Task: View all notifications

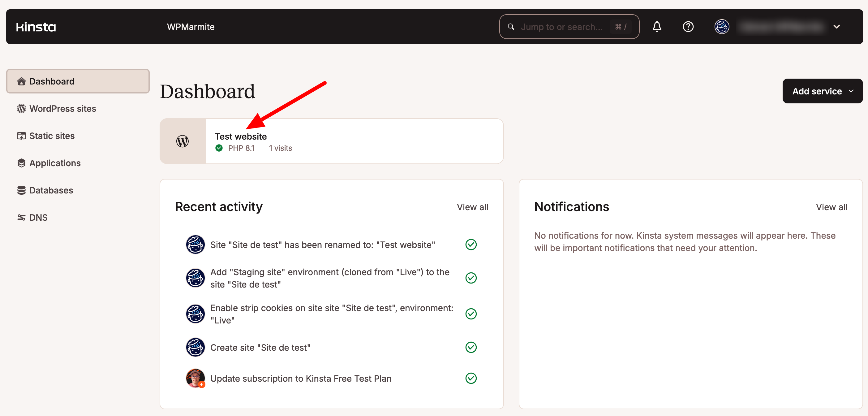Action: (x=831, y=207)
